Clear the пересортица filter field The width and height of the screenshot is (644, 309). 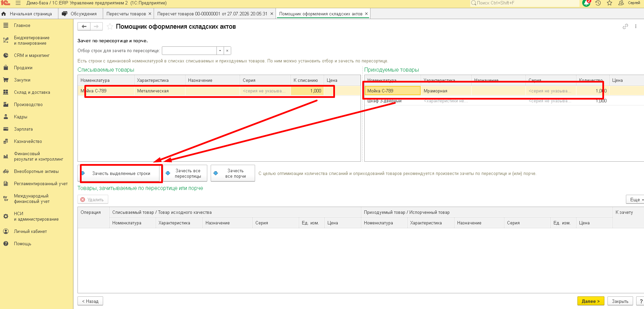click(x=227, y=51)
